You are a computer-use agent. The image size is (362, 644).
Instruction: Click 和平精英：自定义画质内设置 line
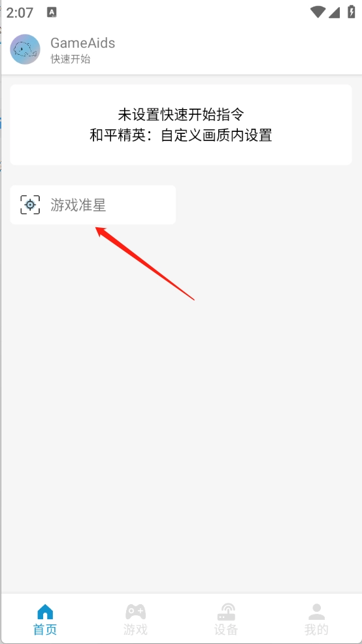[x=181, y=135]
